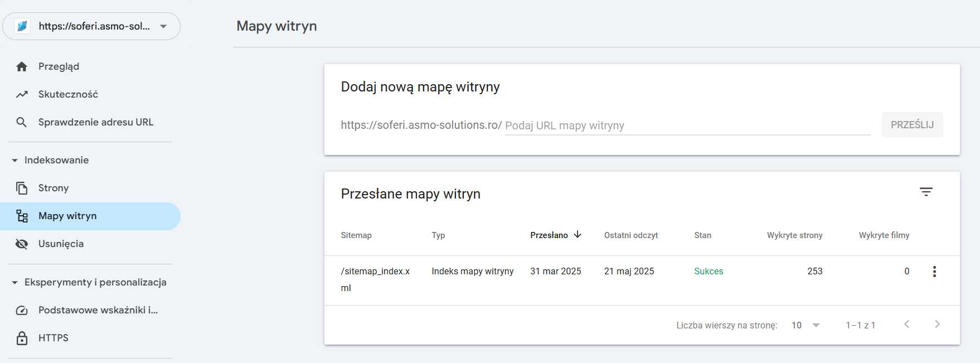The image size is (980, 363).
Task: Click the Podstawowe wskaźniki speedometer icon
Action: coord(22,311)
